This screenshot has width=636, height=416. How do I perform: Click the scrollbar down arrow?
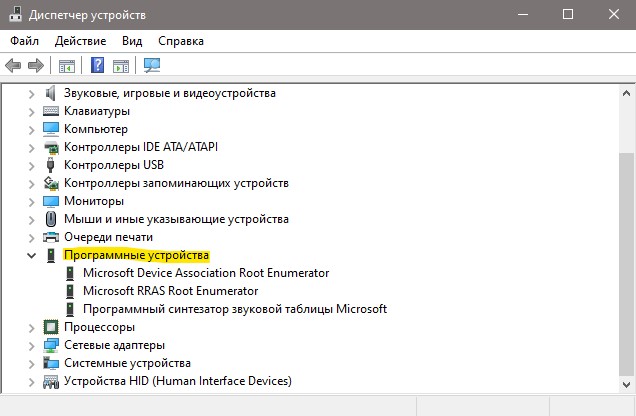626,384
